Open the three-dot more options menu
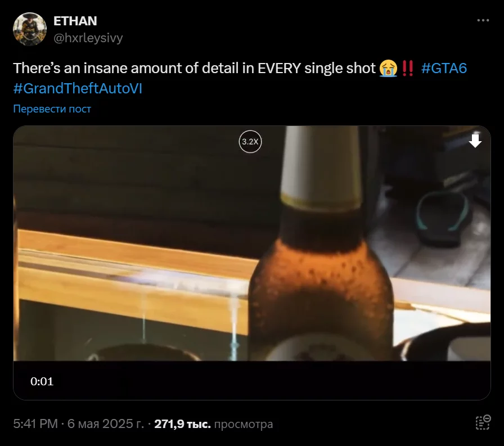The image size is (504, 446). 483,20
